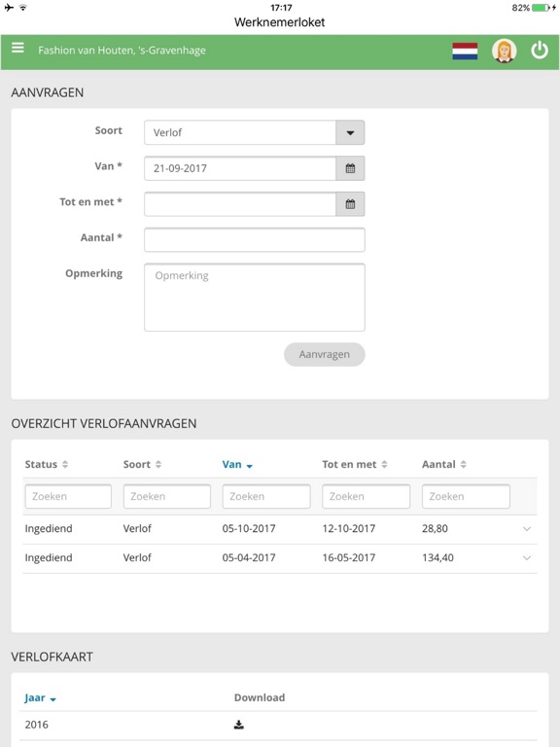The width and height of the screenshot is (560, 747).
Task: Open the user profile avatar
Action: [x=504, y=51]
